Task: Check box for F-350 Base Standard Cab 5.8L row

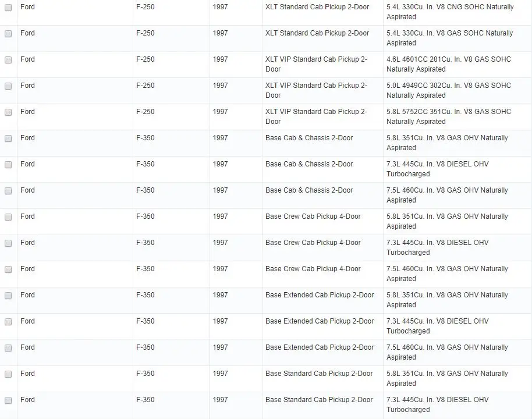Action: (8, 374)
